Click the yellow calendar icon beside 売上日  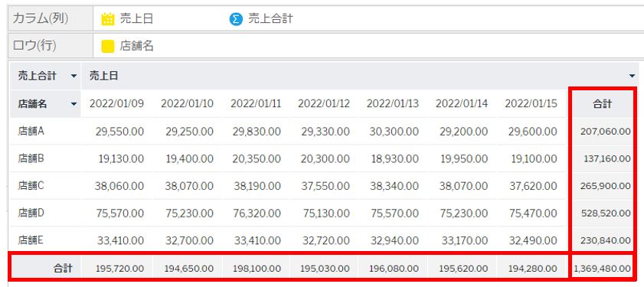point(108,19)
